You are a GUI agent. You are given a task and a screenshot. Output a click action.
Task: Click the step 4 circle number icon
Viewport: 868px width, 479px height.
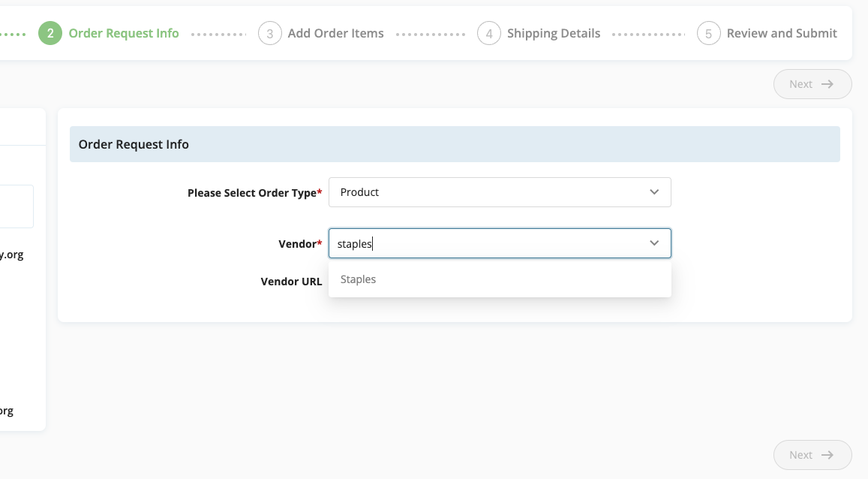489,33
